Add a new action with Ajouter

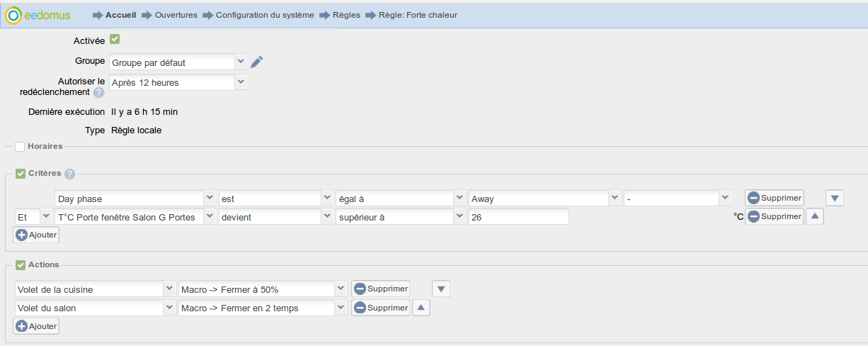pyautogui.click(x=36, y=326)
